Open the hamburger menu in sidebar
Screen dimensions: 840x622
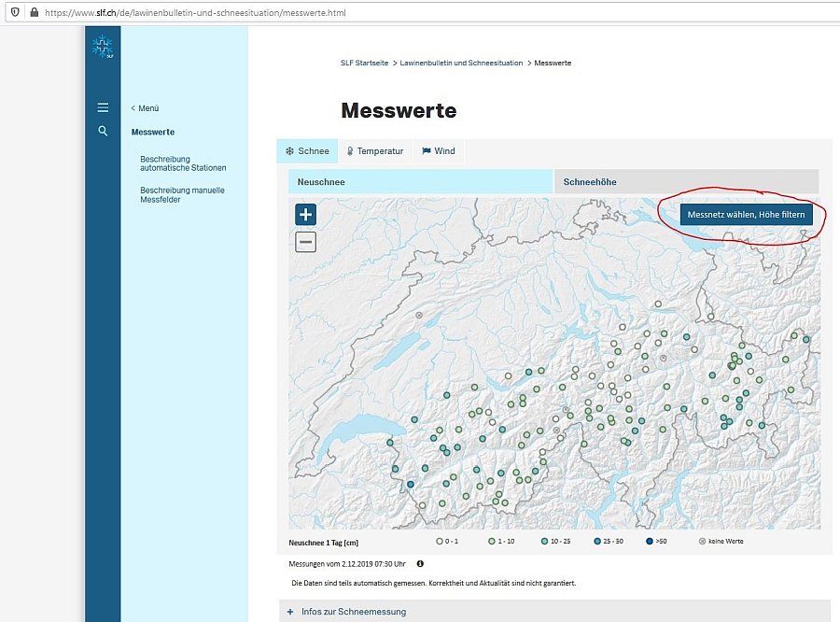[x=103, y=107]
